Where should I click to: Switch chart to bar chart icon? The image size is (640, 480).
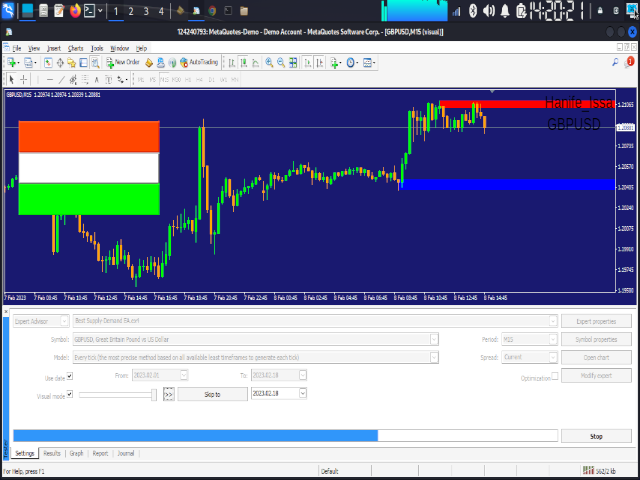232,62
